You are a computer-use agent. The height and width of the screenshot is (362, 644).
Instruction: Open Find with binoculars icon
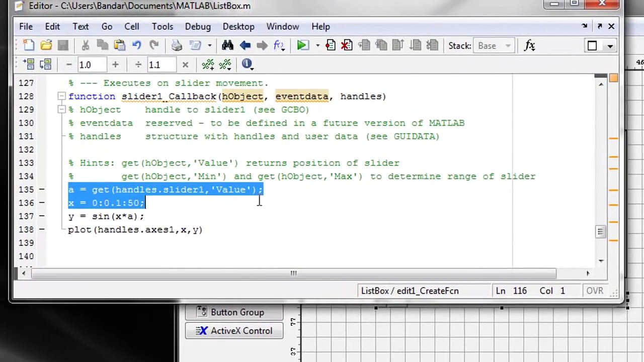(227, 46)
